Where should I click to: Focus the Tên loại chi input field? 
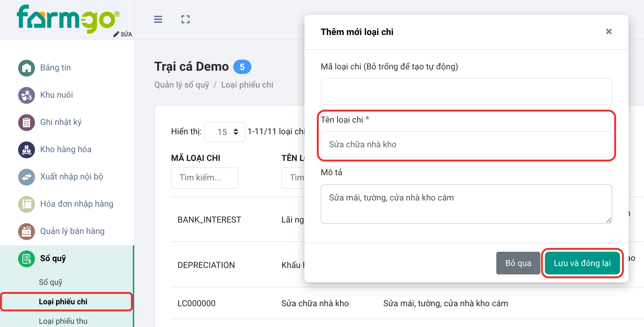tap(466, 144)
